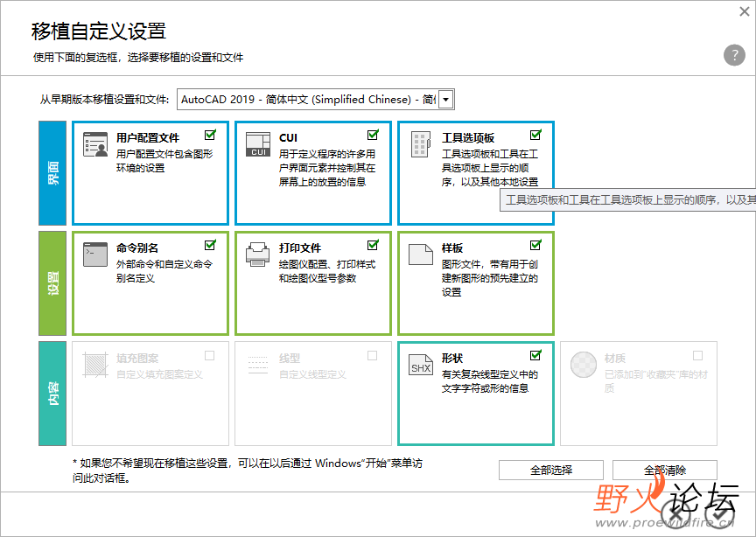
Task: Toggle the 形状 checkbox
Action: click(535, 356)
